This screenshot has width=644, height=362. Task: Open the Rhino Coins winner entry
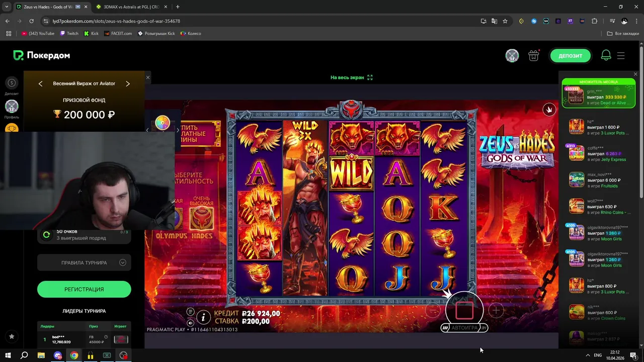(599, 206)
